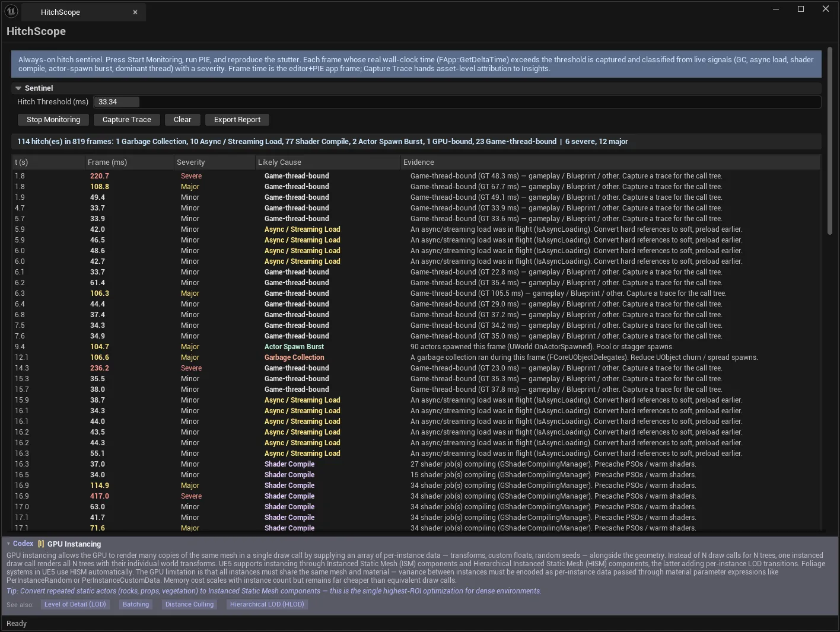Open Hierarchical LOD (HLOD) link
840x632 pixels.
(x=267, y=605)
